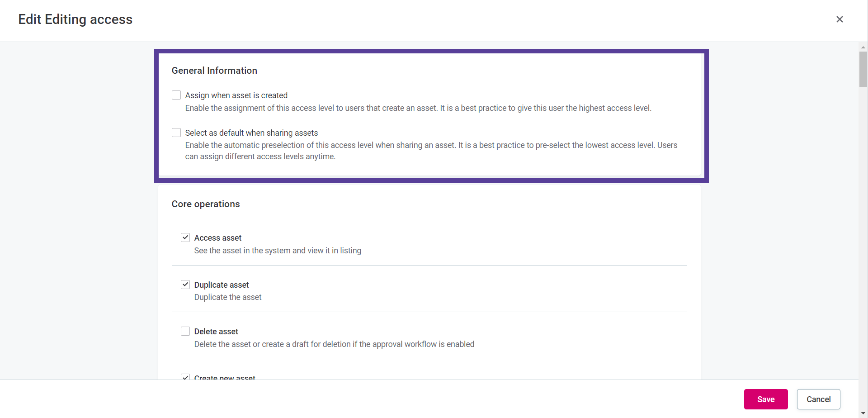Click the scrollbar thumb
This screenshot has height=418, width=868.
[863, 69]
